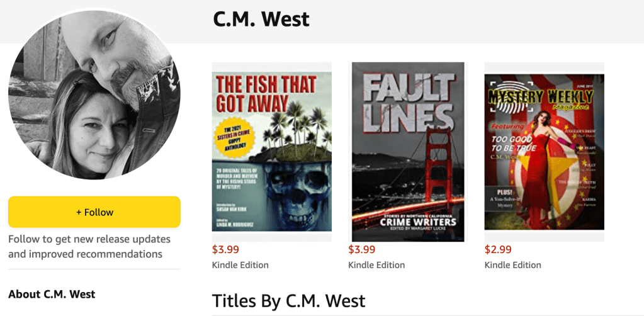644x316 pixels.
Task: Click the About C.M. West section heading
Action: tap(52, 294)
